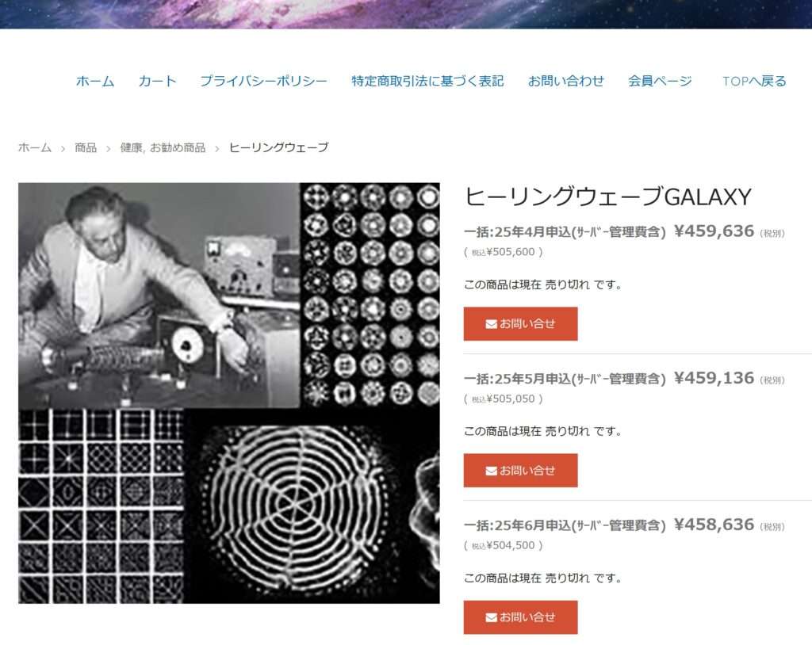Open 特定商取引法に基づく表記 page
Screen dimensions: 812x645
(427, 82)
